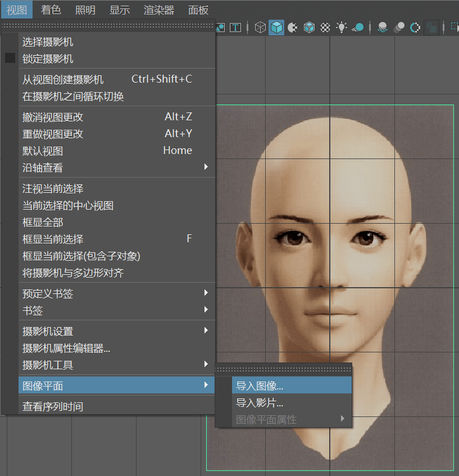
Task: Enable wireframe on shaded icon
Action: coord(309,28)
